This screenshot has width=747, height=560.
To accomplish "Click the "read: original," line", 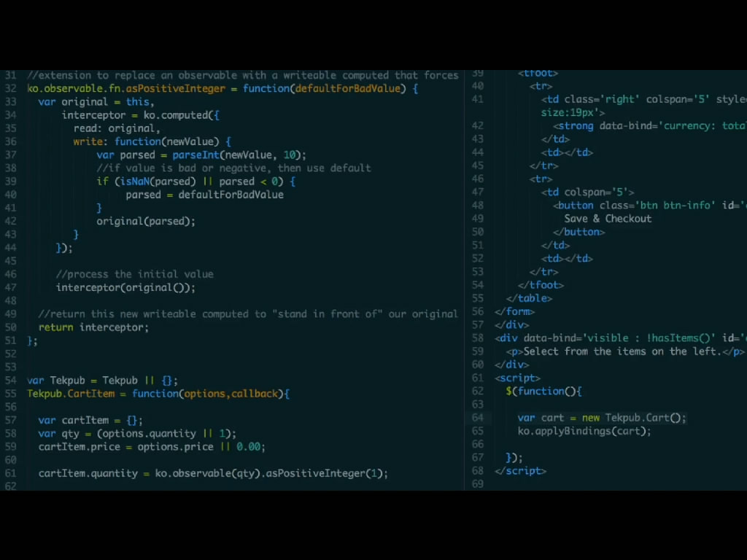I will coord(117,128).
